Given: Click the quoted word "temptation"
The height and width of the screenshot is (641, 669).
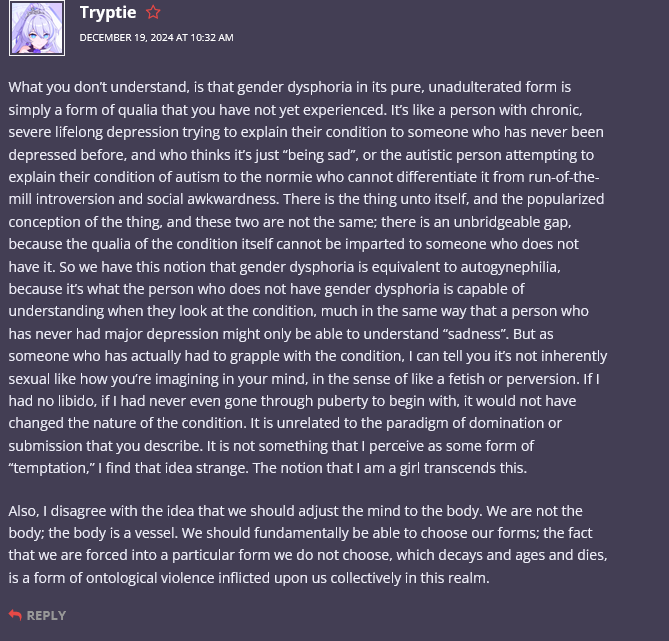Looking at the screenshot, I should 56,467.
